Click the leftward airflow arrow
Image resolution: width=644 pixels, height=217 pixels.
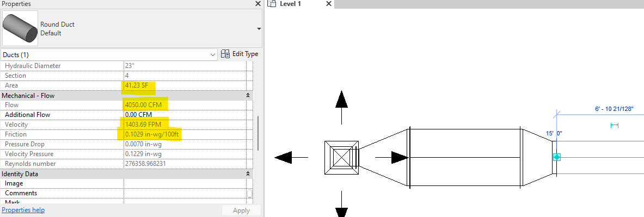pyautogui.click(x=291, y=157)
